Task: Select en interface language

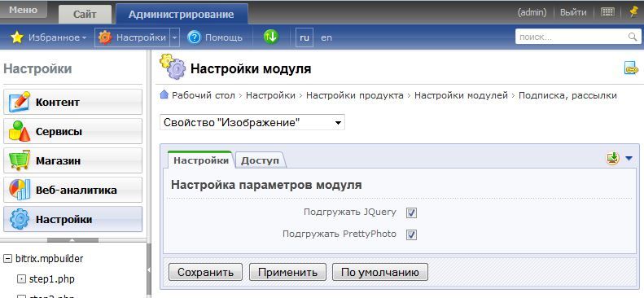Action: click(326, 37)
